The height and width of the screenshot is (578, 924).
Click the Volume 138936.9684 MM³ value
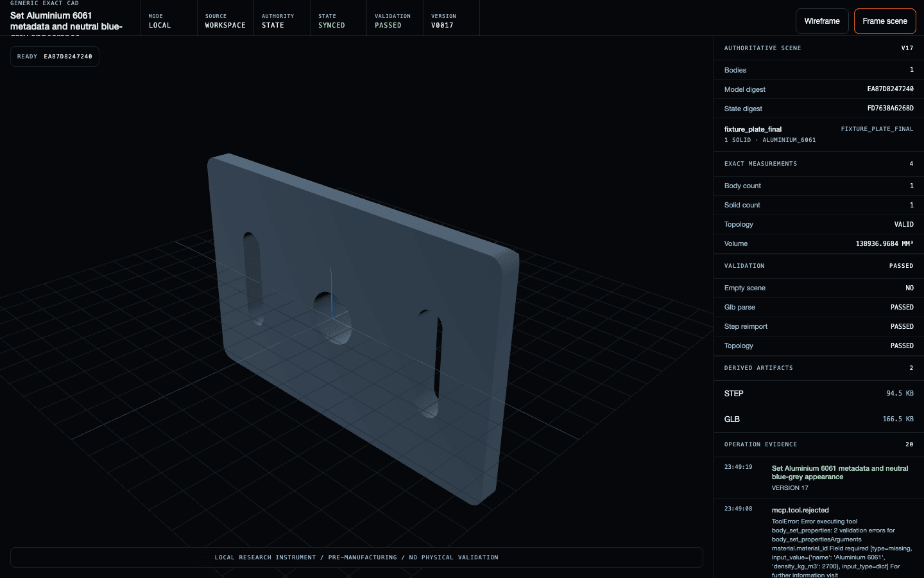click(884, 243)
